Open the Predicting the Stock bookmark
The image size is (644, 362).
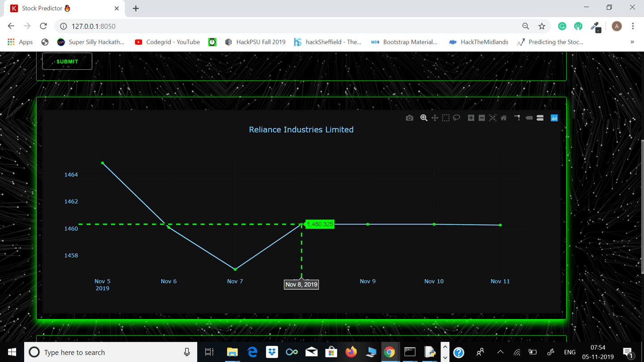point(550,42)
